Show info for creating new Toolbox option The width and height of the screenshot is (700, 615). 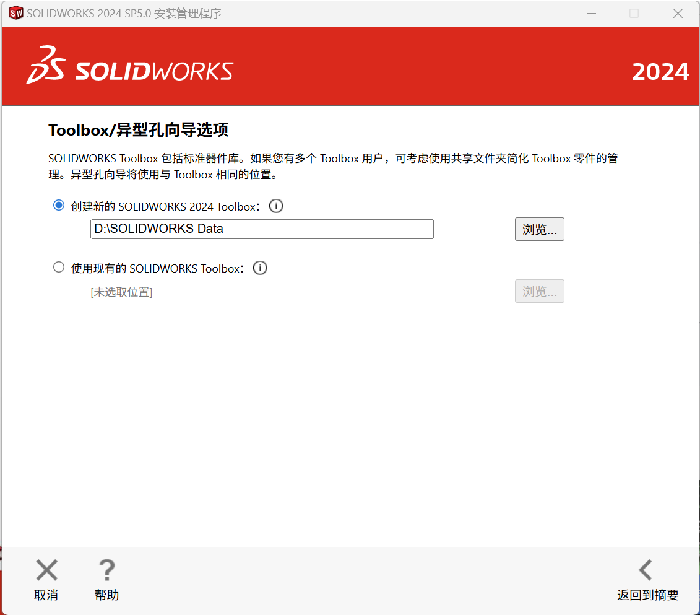pos(276,206)
